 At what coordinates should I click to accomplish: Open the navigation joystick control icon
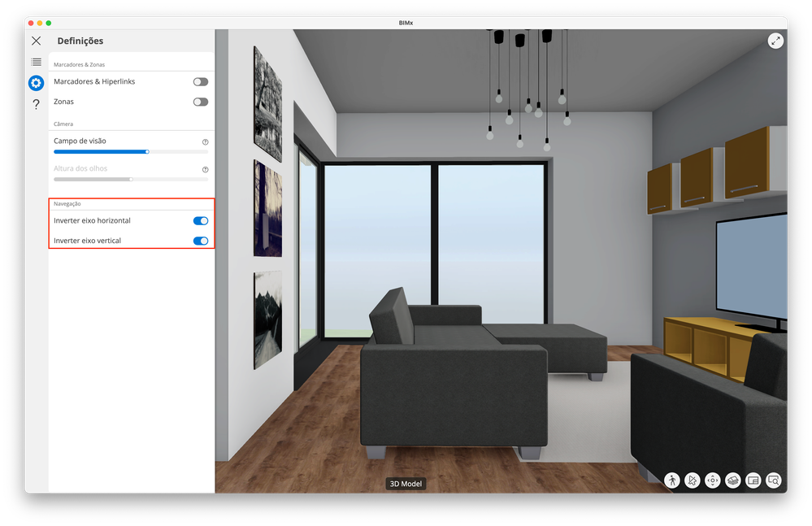pos(713,480)
